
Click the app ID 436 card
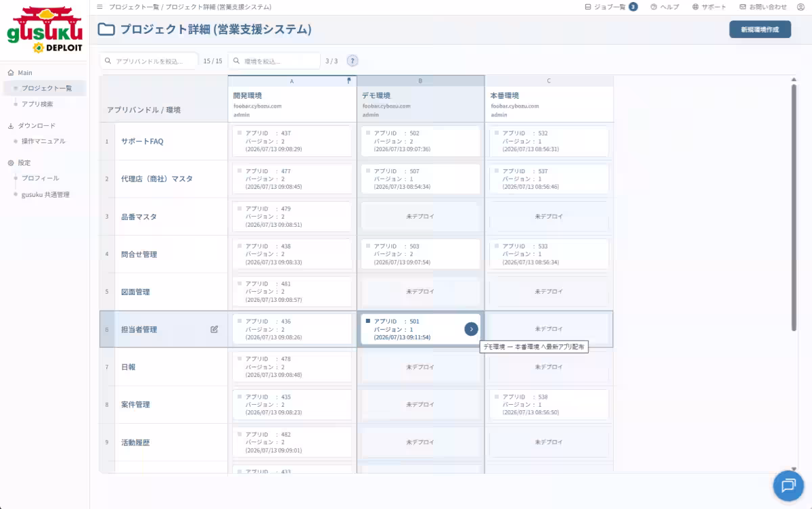coord(292,330)
